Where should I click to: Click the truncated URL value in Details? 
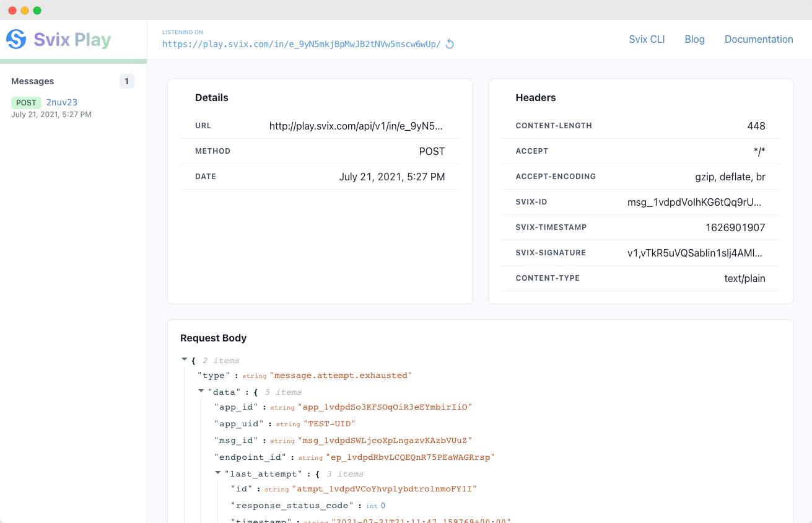356,126
